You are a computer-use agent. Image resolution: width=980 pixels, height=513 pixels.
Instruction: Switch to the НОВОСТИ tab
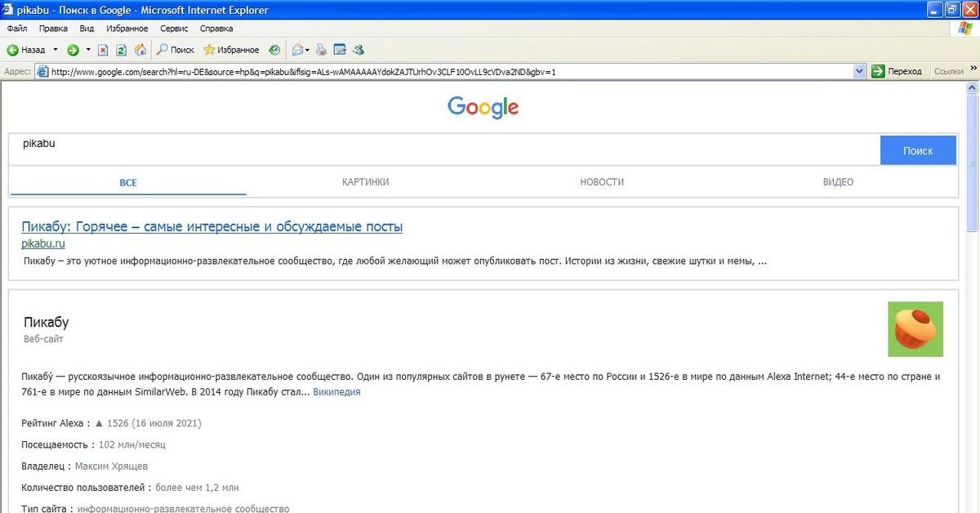click(x=602, y=182)
